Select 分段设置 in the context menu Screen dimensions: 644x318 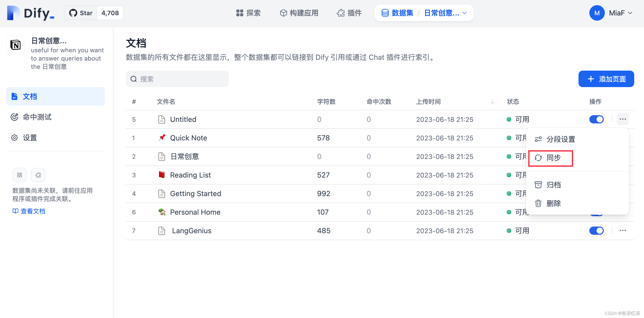[x=577, y=139]
